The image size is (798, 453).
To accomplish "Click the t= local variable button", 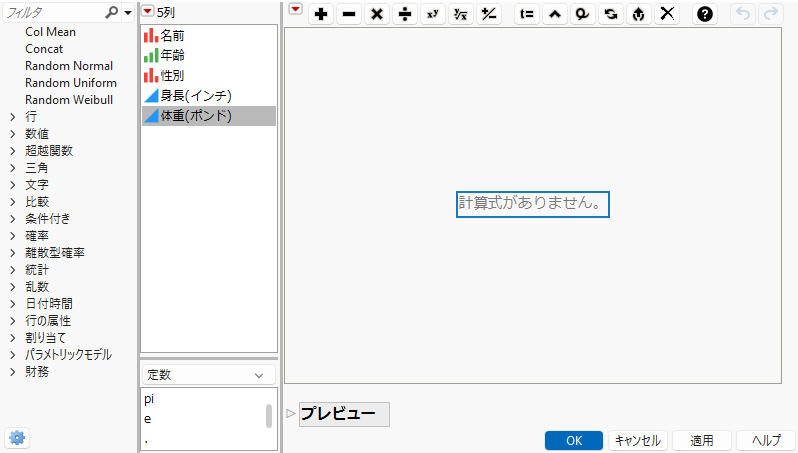I will click(x=527, y=14).
